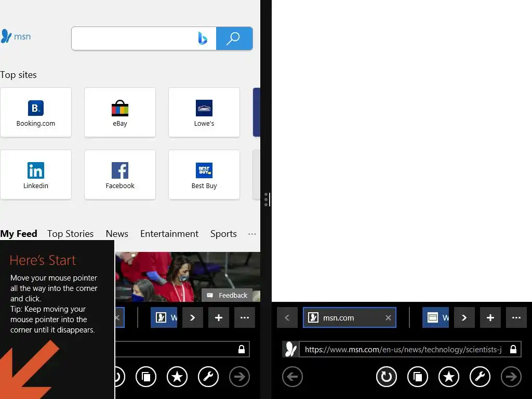The image size is (532, 399).
Task: Refresh the page in right pane
Action: point(386,377)
